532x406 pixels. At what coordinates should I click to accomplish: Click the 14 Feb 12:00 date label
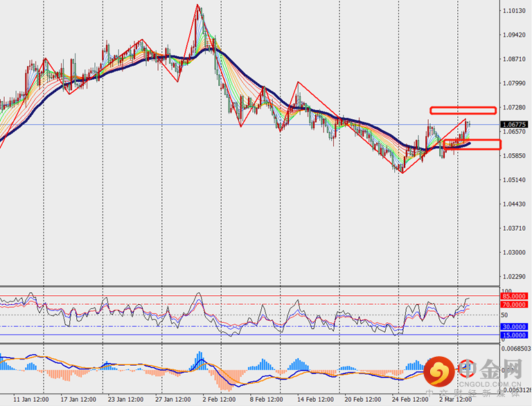tap(314, 400)
